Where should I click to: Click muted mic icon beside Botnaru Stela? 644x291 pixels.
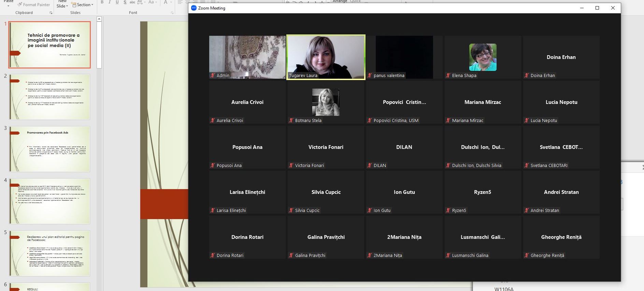pyautogui.click(x=291, y=121)
